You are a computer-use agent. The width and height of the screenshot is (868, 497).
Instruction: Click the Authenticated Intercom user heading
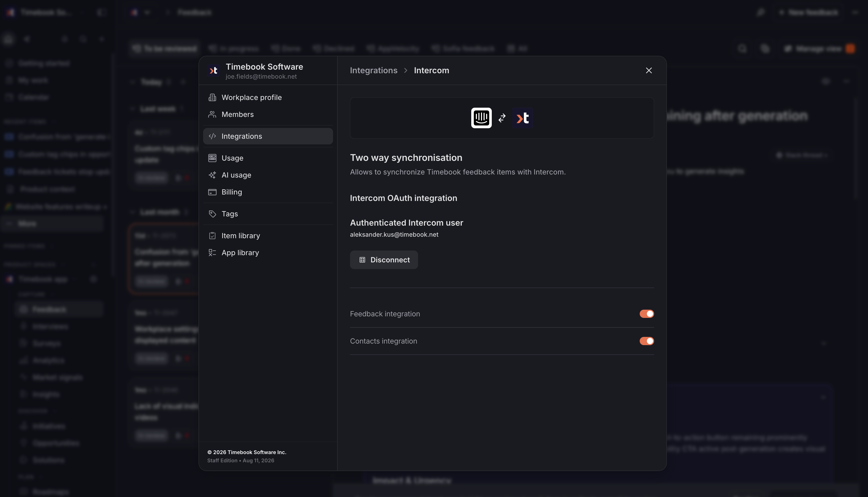(x=407, y=223)
